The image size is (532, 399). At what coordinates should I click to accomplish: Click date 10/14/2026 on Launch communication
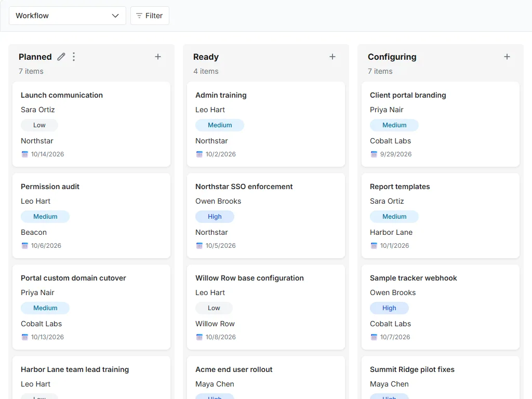[47, 154]
